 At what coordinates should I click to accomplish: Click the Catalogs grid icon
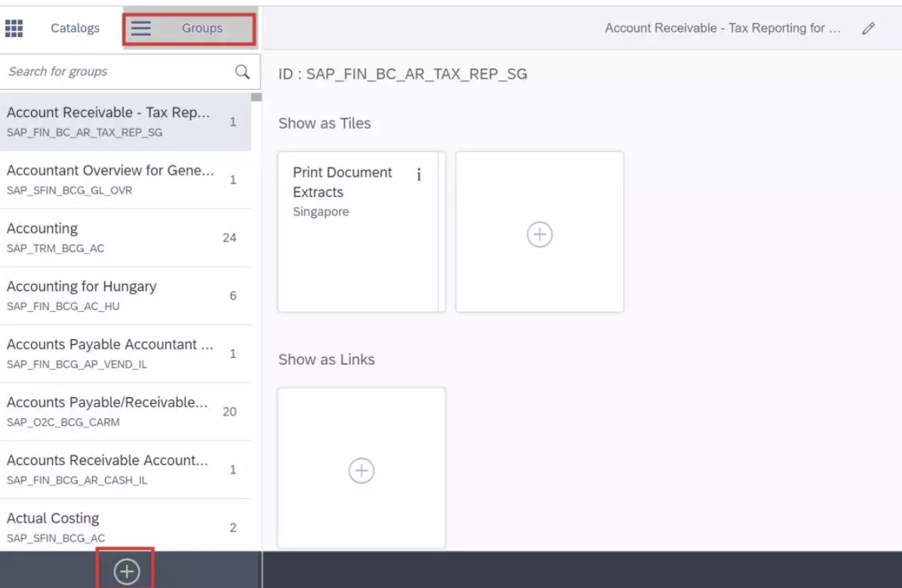(14, 29)
